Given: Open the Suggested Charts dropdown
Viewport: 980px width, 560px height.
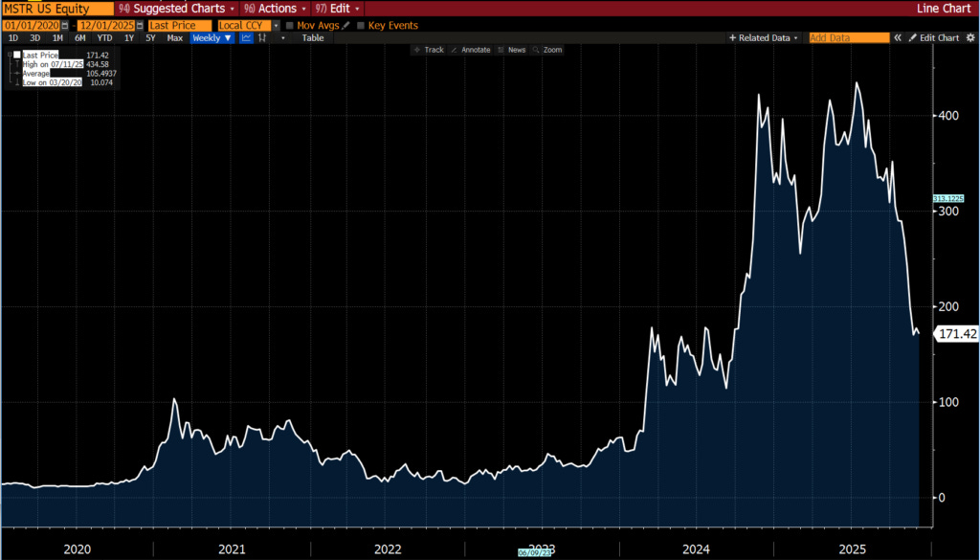Looking at the screenshot, I should pos(177,9).
